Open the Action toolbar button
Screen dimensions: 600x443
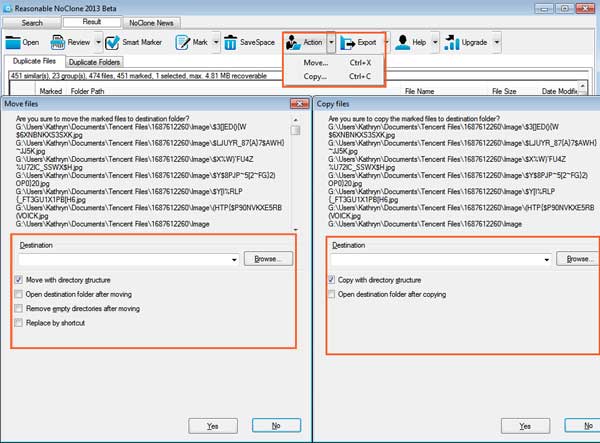pos(304,43)
